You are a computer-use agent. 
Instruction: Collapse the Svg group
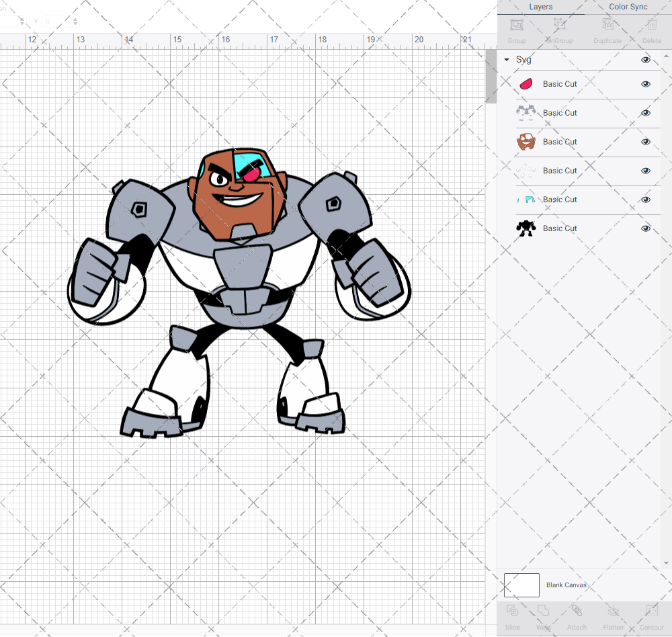pos(507,60)
